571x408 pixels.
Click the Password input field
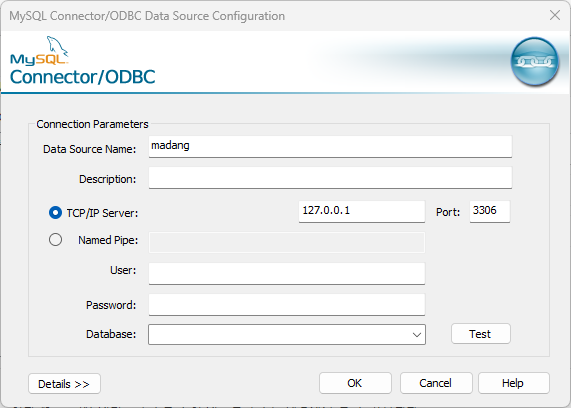pos(287,305)
